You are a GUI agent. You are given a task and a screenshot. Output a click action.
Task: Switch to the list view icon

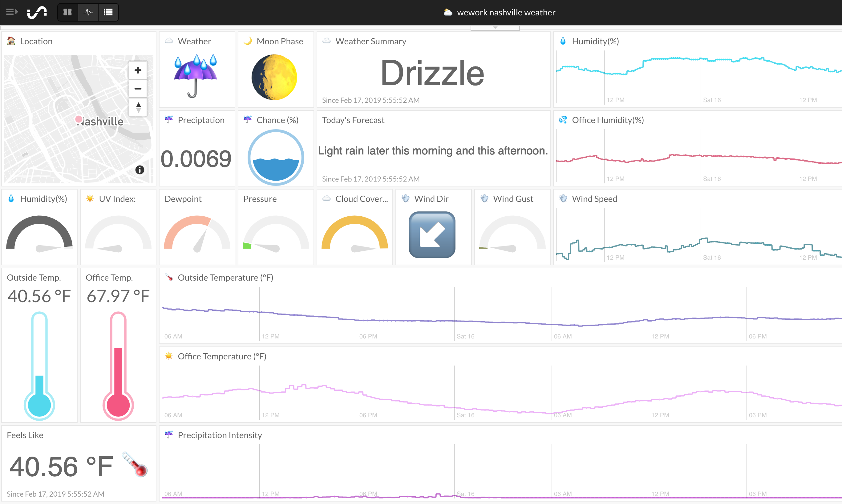(108, 12)
